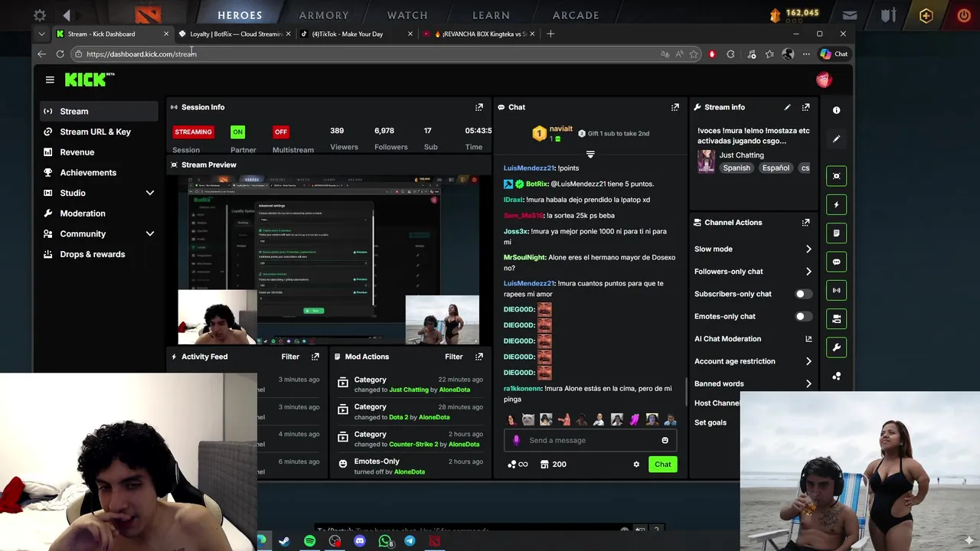
Task: Click the Spanish stream tag
Action: click(737, 168)
